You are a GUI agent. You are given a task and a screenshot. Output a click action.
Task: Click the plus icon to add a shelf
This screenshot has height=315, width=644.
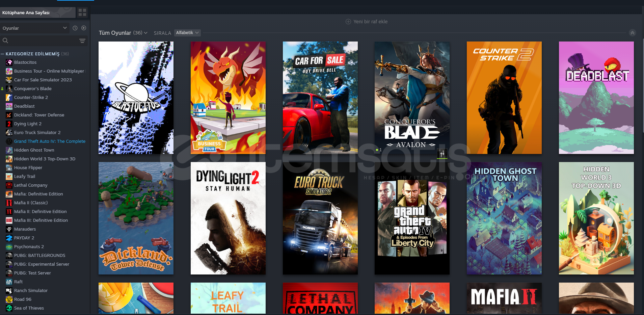(348, 22)
